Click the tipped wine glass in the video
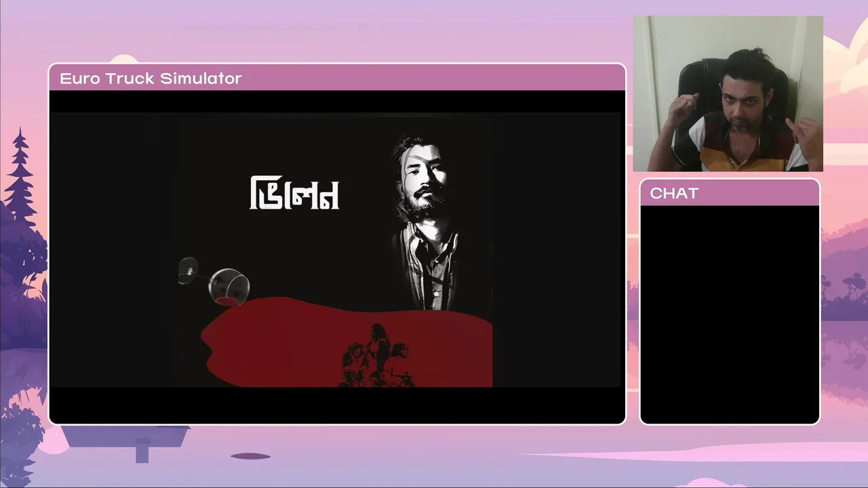Viewport: 868px width, 488px height. click(x=215, y=281)
